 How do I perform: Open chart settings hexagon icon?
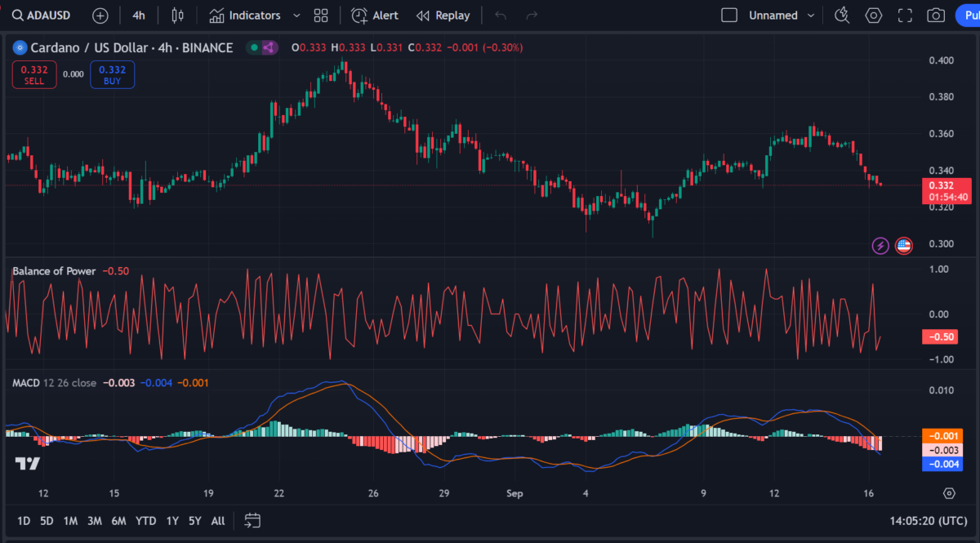[874, 16]
